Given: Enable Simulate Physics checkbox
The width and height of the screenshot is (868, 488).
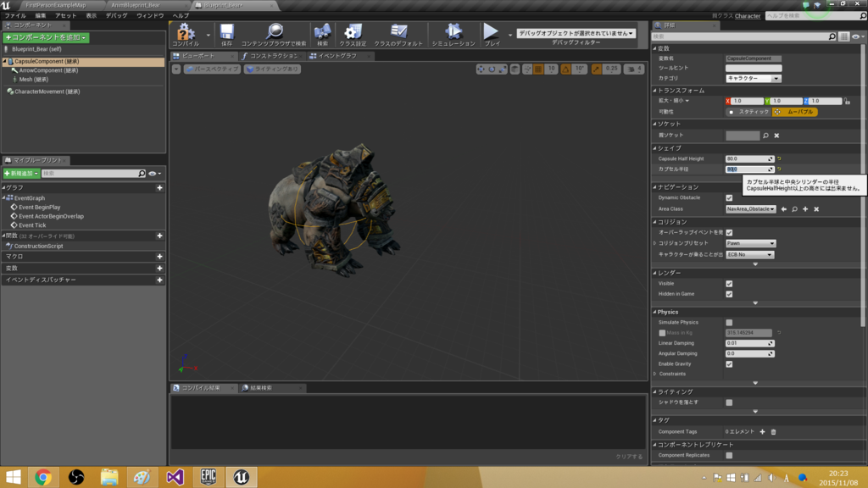Looking at the screenshot, I should pos(729,323).
